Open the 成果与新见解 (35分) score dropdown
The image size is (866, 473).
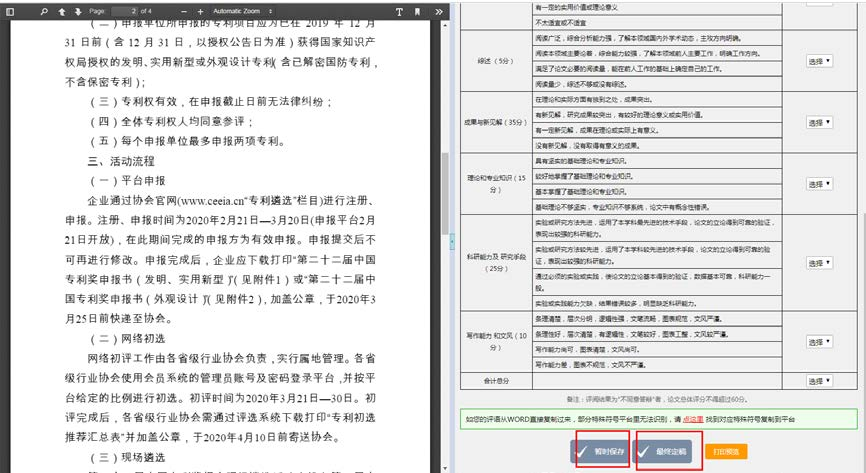[x=820, y=122]
